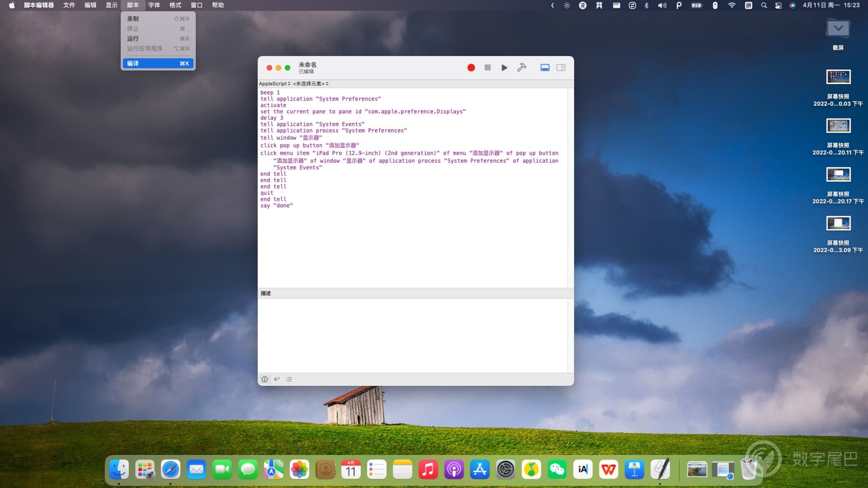Show the description info (i) icon tab
Screen dimensions: 868x488
coord(265,379)
